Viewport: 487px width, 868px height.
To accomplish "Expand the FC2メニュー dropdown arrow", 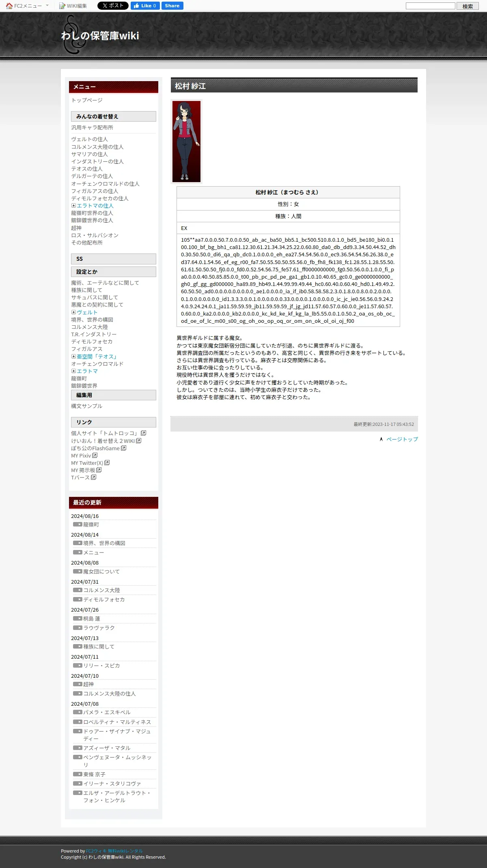I will pos(47,6).
